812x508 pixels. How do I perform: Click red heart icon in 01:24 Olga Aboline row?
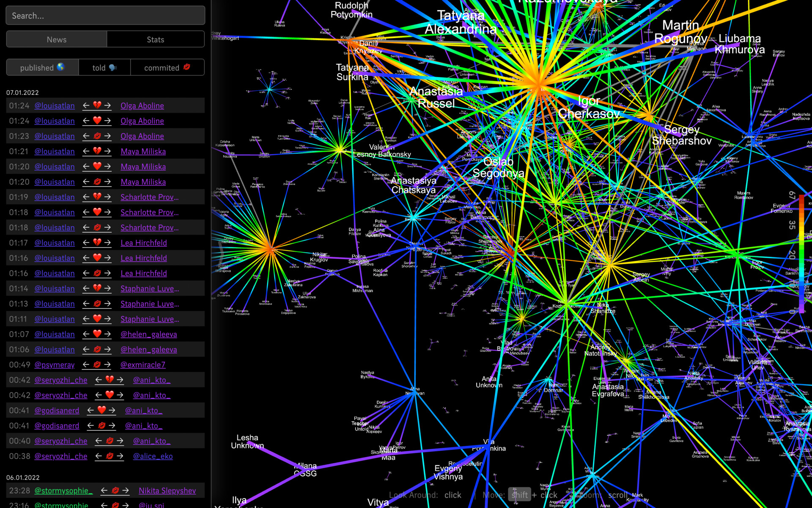coord(97,121)
